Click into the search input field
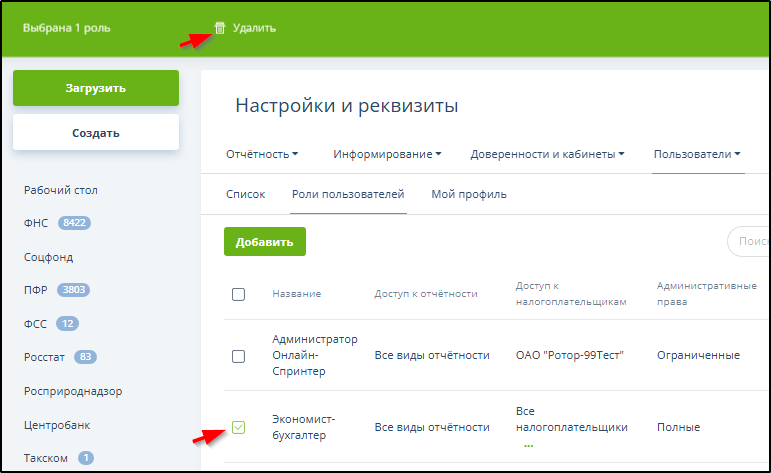The image size is (771, 473). pos(750,241)
